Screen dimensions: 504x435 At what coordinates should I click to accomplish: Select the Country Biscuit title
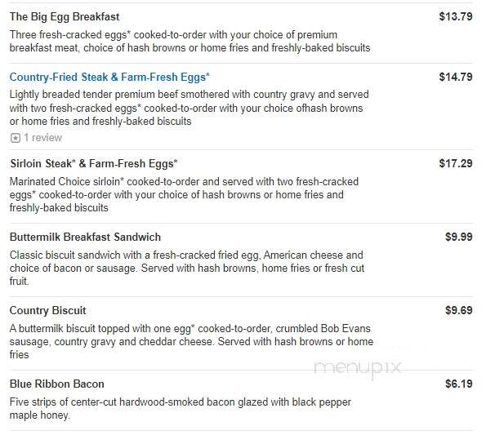click(x=48, y=311)
